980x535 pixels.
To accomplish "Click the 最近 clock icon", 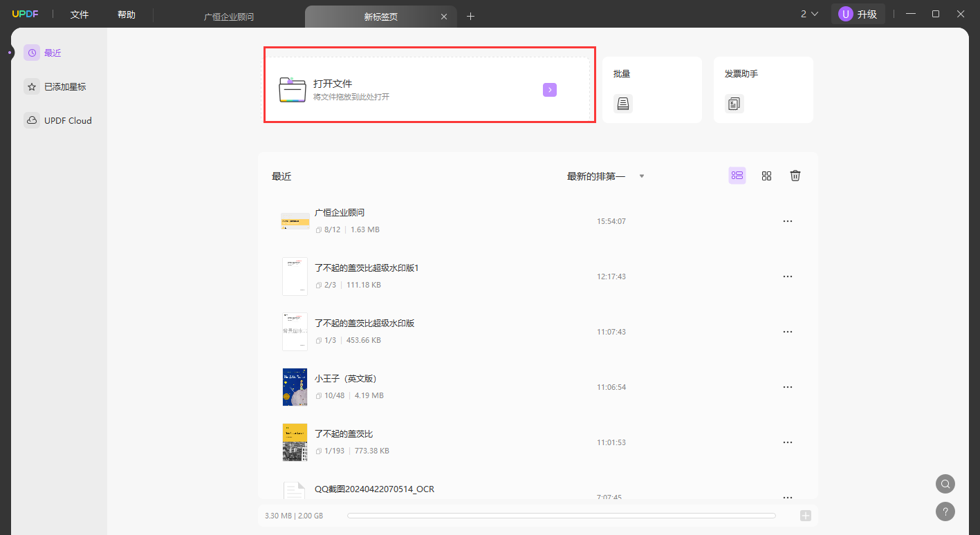I will point(32,53).
